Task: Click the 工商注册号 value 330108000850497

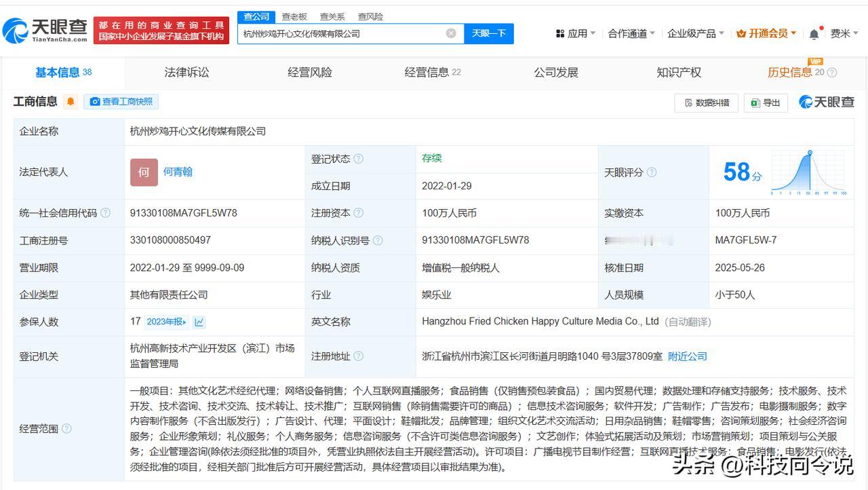Action: (170, 240)
